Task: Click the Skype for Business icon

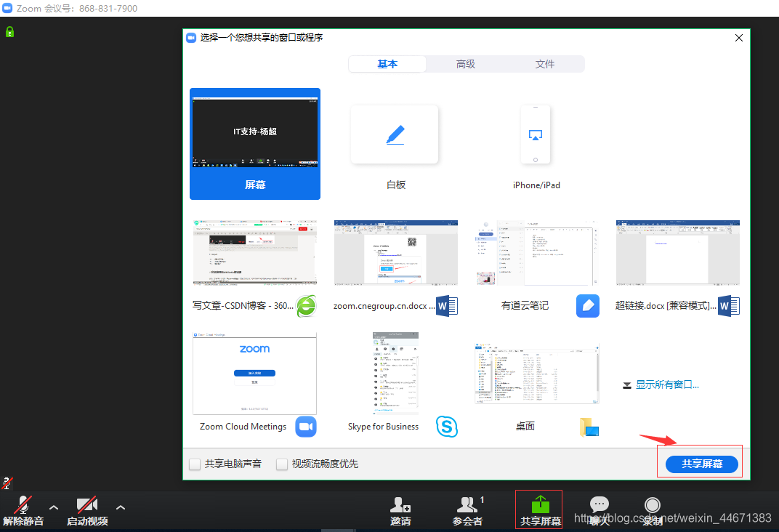Action: tap(447, 427)
